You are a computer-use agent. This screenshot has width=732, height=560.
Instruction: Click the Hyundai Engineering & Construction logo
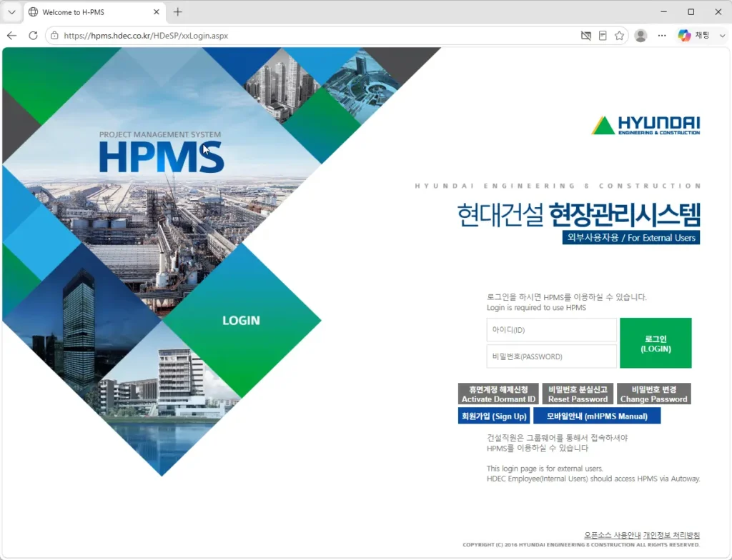click(646, 125)
